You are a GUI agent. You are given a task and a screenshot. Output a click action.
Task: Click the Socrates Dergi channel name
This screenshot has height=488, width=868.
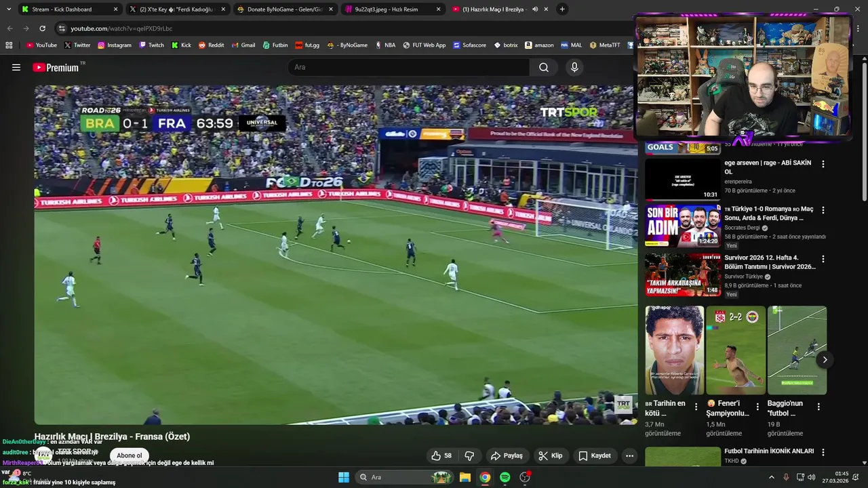pos(742,228)
